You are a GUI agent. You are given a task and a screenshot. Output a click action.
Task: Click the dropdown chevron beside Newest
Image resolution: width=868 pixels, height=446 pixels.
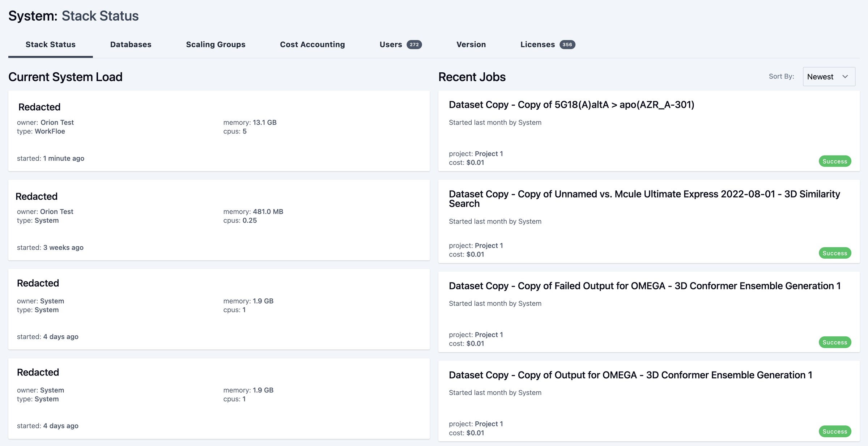coord(845,76)
